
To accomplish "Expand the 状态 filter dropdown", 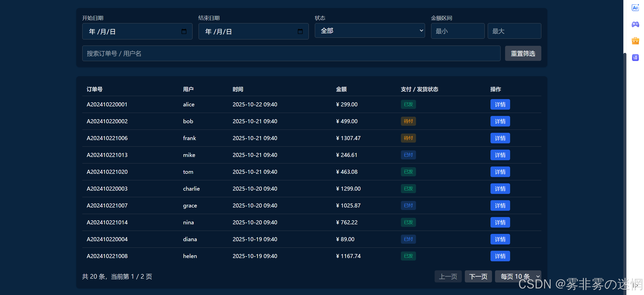I will (370, 31).
